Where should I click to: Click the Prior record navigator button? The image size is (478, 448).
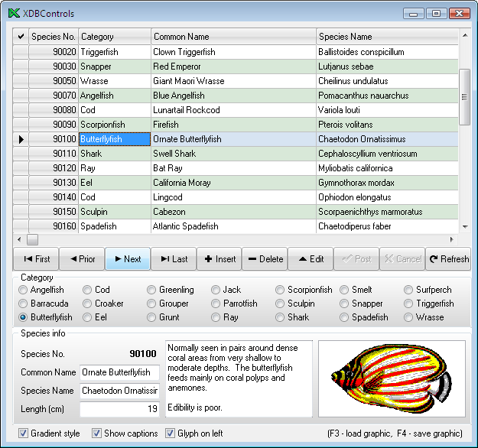82,259
